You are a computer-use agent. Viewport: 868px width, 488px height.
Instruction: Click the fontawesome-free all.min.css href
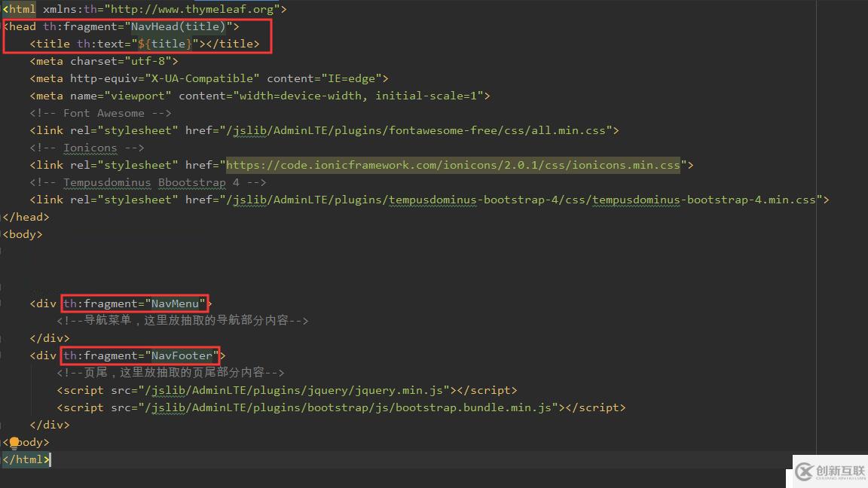(x=416, y=130)
